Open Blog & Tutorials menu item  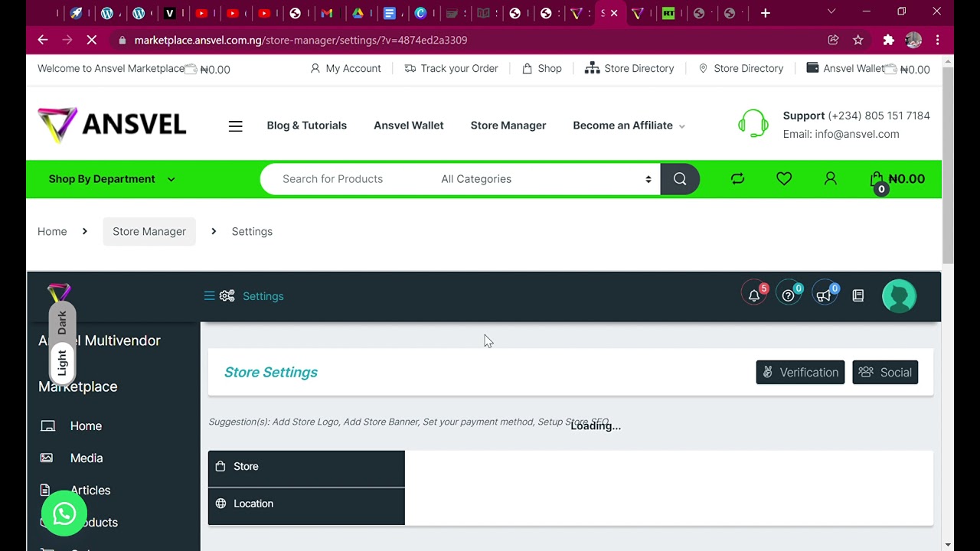[306, 126]
